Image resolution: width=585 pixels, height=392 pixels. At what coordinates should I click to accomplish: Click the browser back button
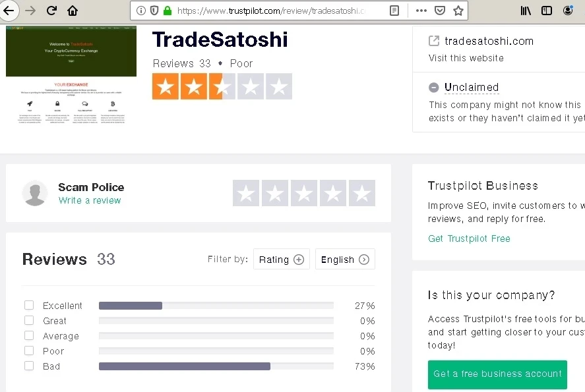[9, 11]
